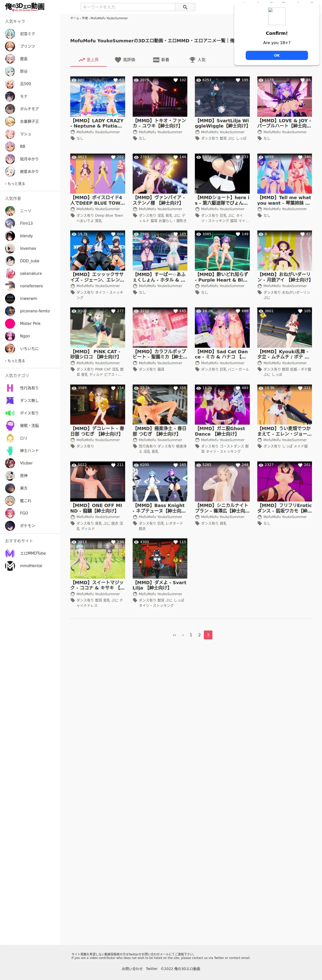The height and width of the screenshot is (980, 322).
Task: Click the keyword search input field
Action: pyautogui.click(x=128, y=7)
